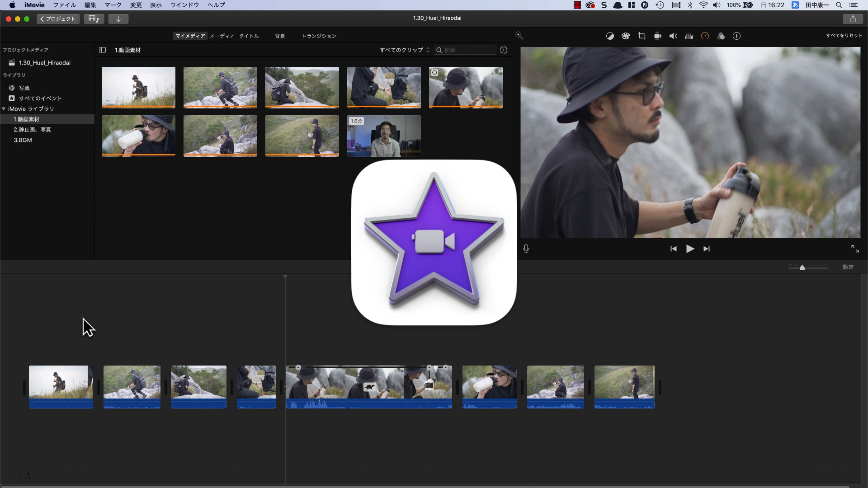Switch to トランジション tab
The image size is (868, 488).
(319, 36)
